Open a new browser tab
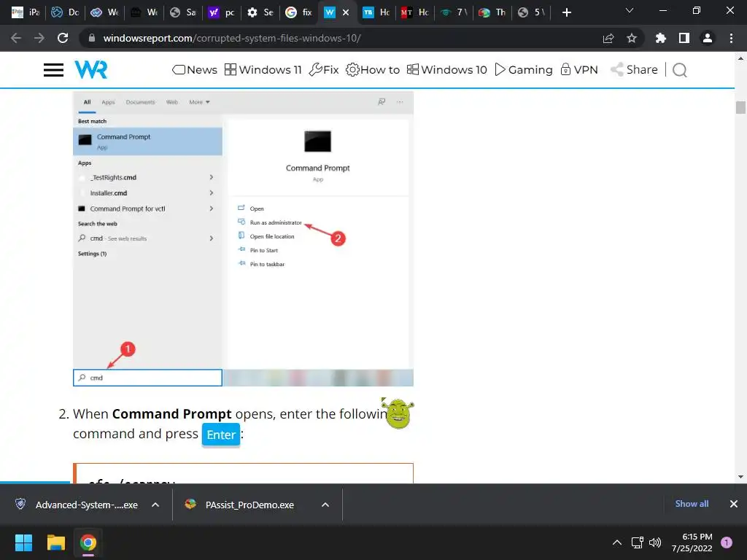The width and height of the screenshot is (747, 560). [566, 12]
